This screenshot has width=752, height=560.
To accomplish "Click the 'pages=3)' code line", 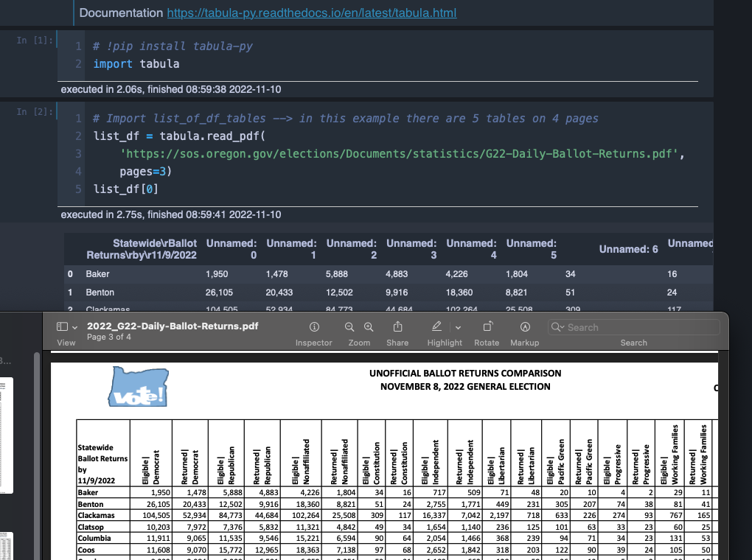I will [x=146, y=172].
